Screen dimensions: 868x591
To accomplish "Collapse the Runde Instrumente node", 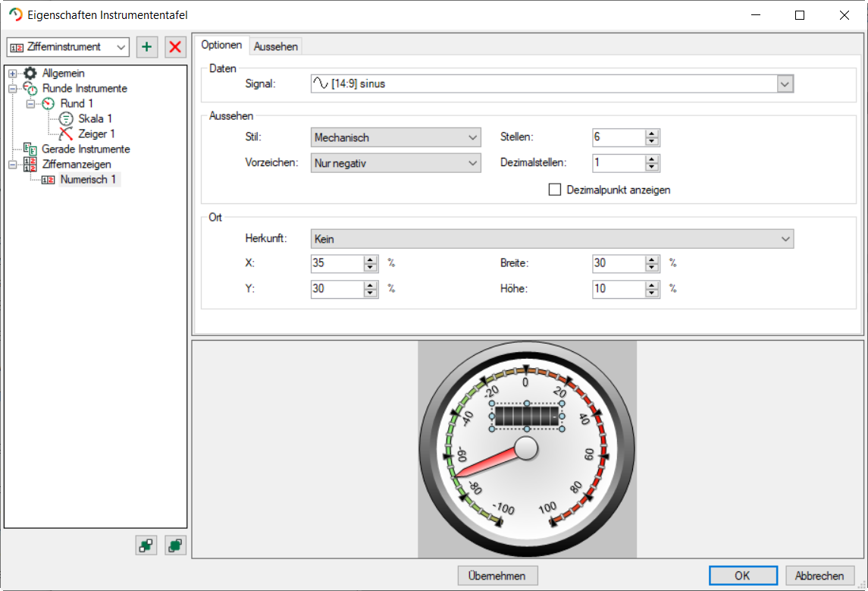I will pyautogui.click(x=13, y=89).
